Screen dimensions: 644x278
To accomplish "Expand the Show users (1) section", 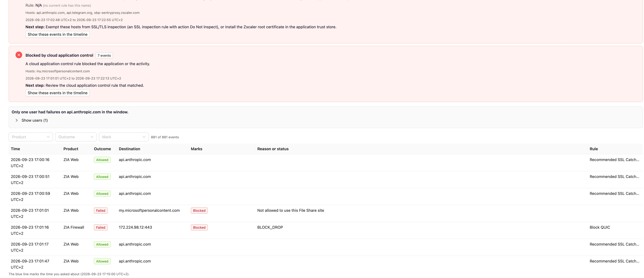I will click(x=32, y=120).
